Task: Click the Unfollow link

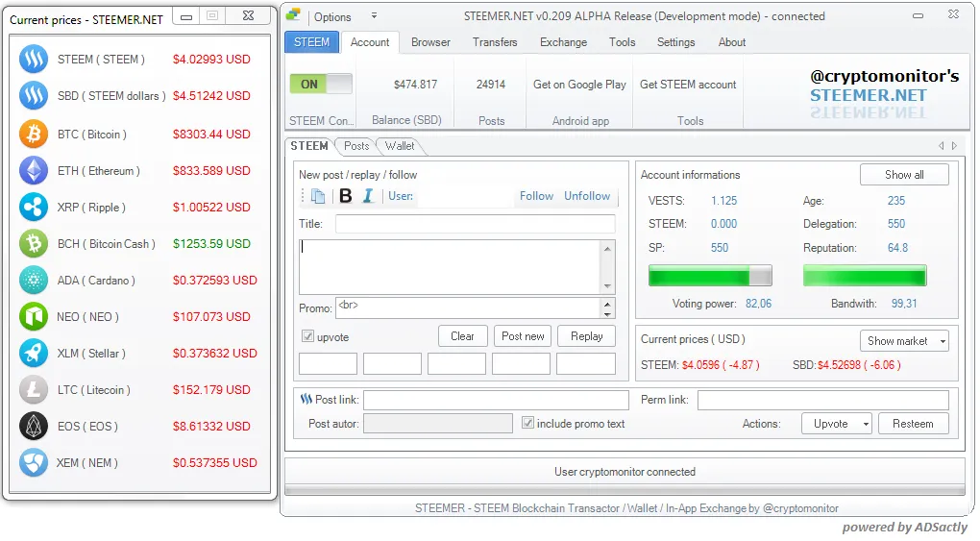Action: (587, 196)
